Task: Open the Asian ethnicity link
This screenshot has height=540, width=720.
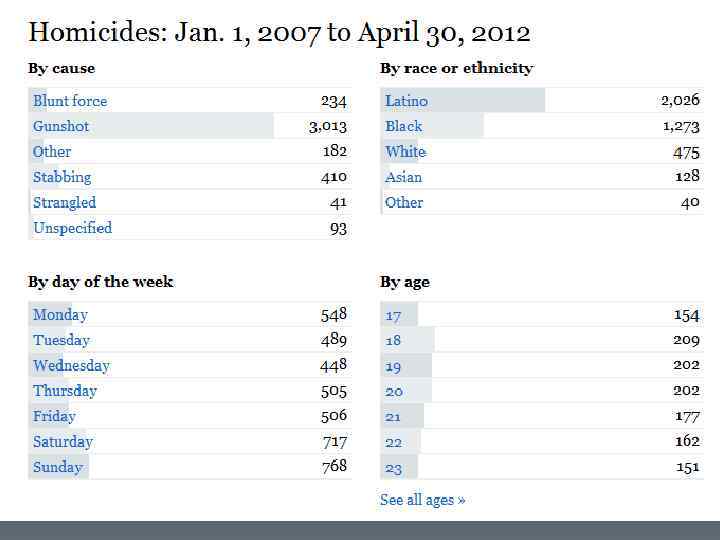Action: (404, 177)
